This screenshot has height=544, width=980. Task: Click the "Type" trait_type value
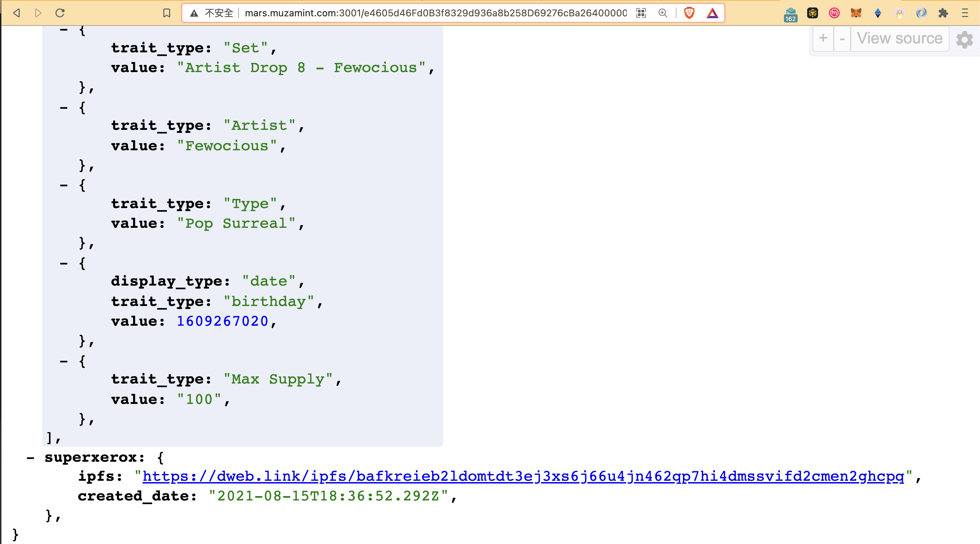pyautogui.click(x=250, y=204)
